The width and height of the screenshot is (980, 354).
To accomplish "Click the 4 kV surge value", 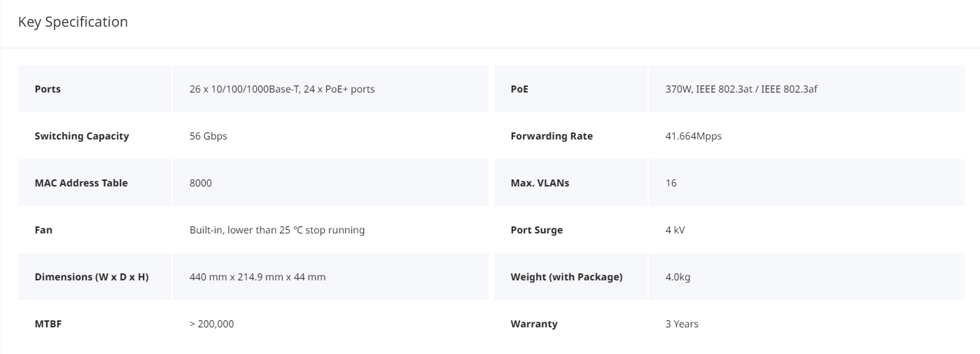I will point(675,230).
